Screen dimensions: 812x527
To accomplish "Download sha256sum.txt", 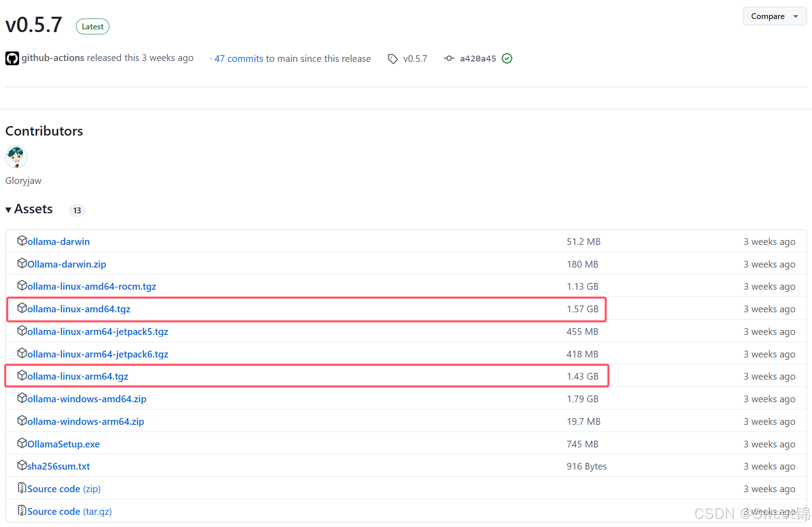I will point(58,466).
